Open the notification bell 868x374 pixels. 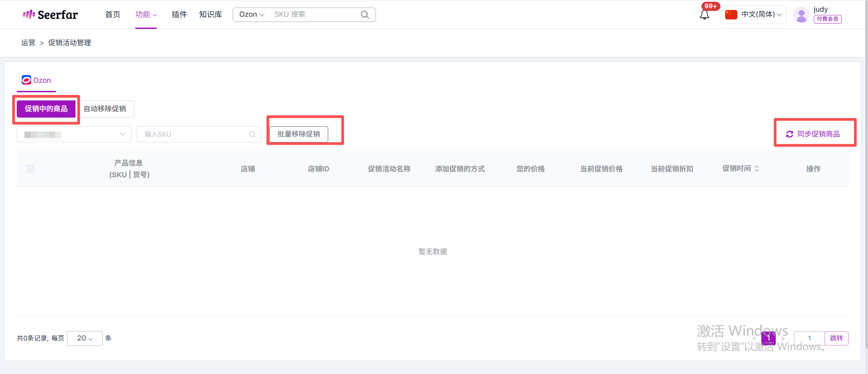point(704,15)
